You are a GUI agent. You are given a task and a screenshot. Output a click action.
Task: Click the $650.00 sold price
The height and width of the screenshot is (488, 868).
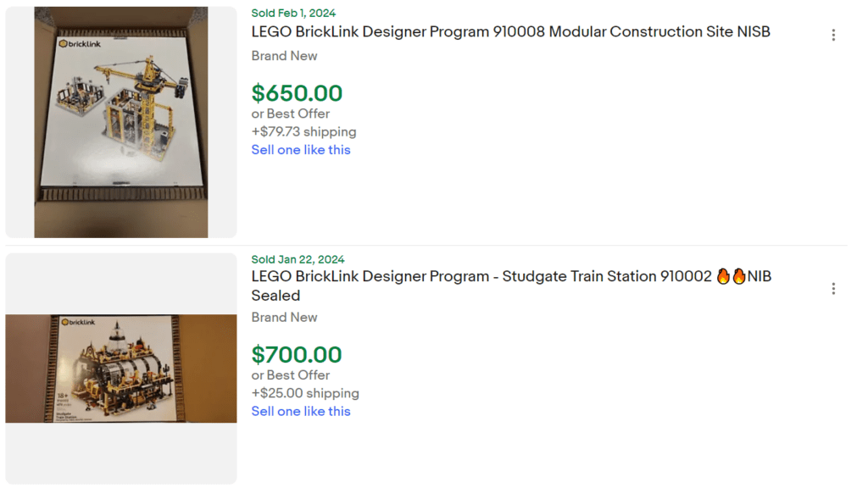tap(296, 93)
